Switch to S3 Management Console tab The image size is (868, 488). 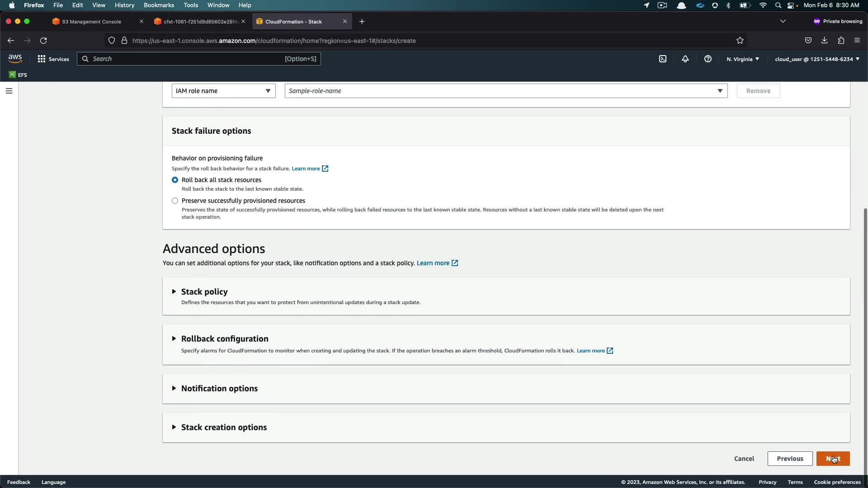(x=92, y=22)
